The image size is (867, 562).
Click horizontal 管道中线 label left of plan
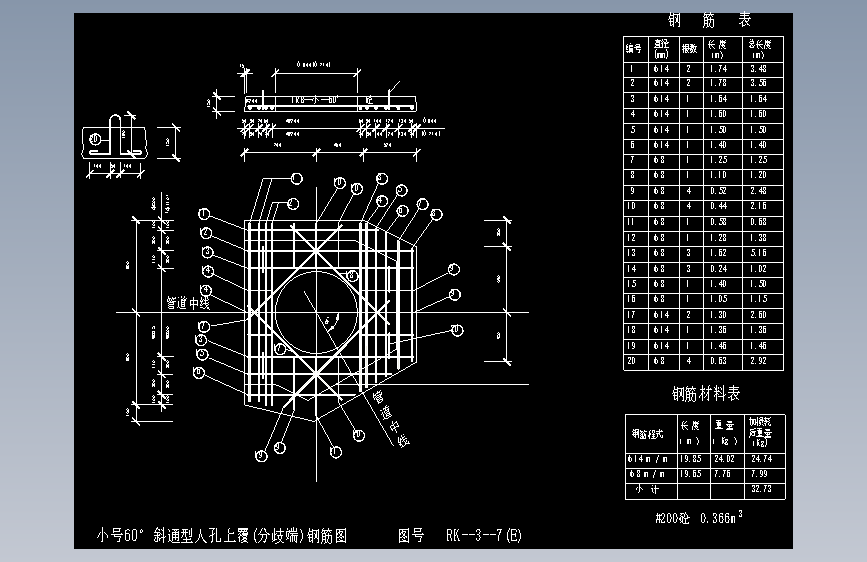(x=188, y=303)
